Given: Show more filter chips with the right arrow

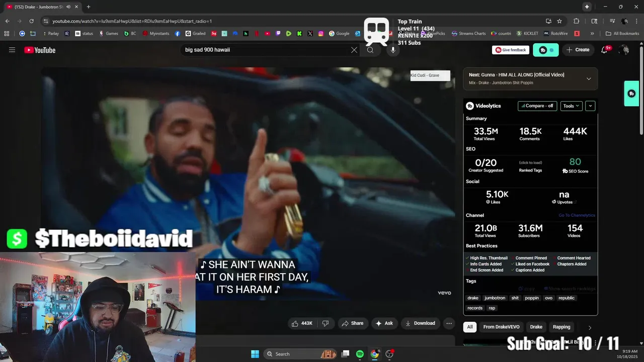Looking at the screenshot, I should pyautogui.click(x=590, y=327).
